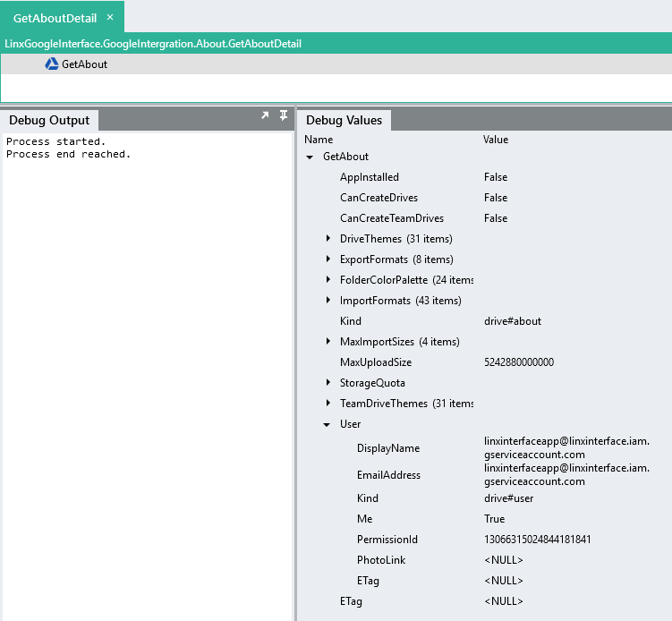Select the EmailAddress row name

pos(388,475)
